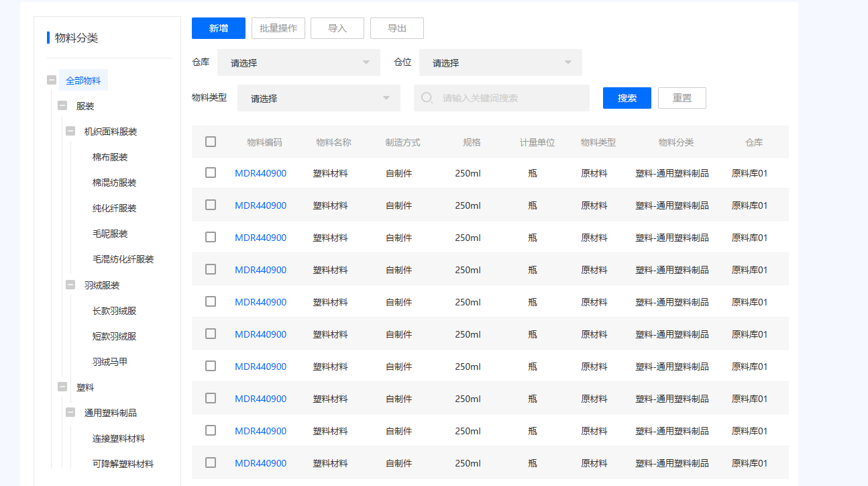Open the 仓位 dropdown
Image resolution: width=868 pixels, height=486 pixels.
pyautogui.click(x=500, y=62)
